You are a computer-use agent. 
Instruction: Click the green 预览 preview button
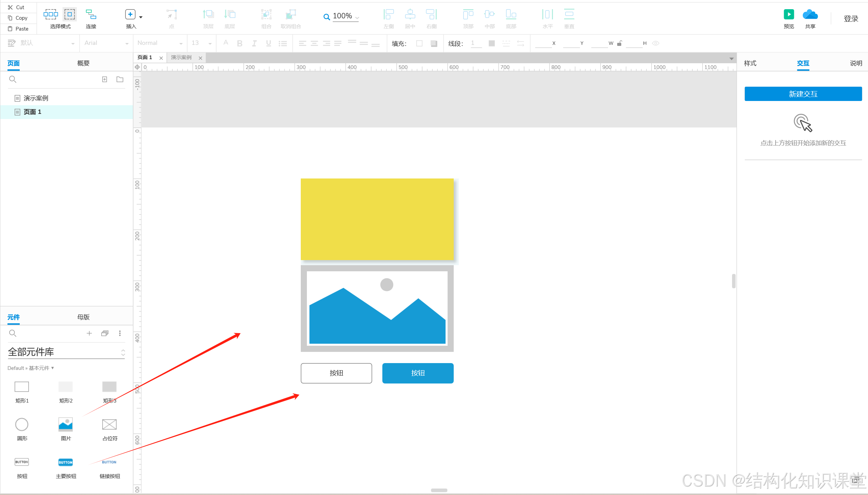(x=789, y=15)
